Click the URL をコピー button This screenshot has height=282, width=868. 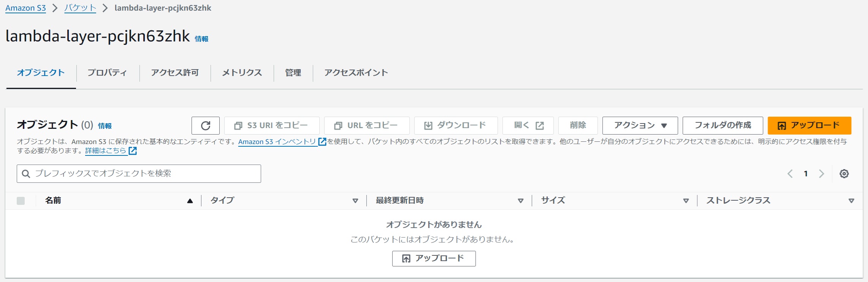(367, 125)
